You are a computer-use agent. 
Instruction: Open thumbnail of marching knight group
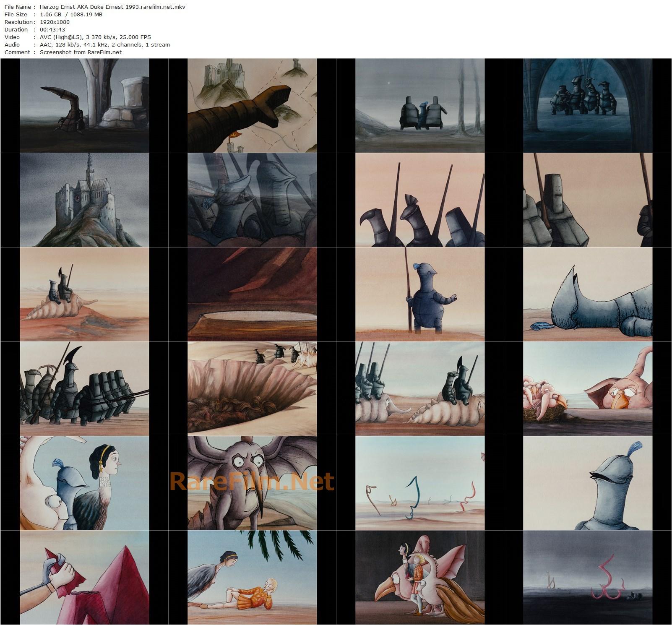[x=84, y=388]
